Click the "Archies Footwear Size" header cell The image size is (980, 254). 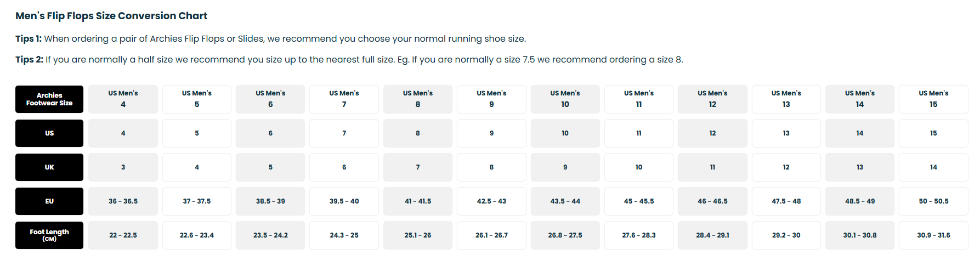pyautogui.click(x=49, y=99)
